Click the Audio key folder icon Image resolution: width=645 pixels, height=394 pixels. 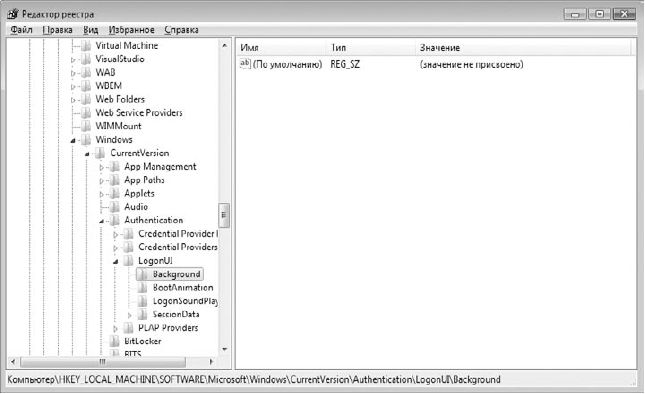[114, 207]
